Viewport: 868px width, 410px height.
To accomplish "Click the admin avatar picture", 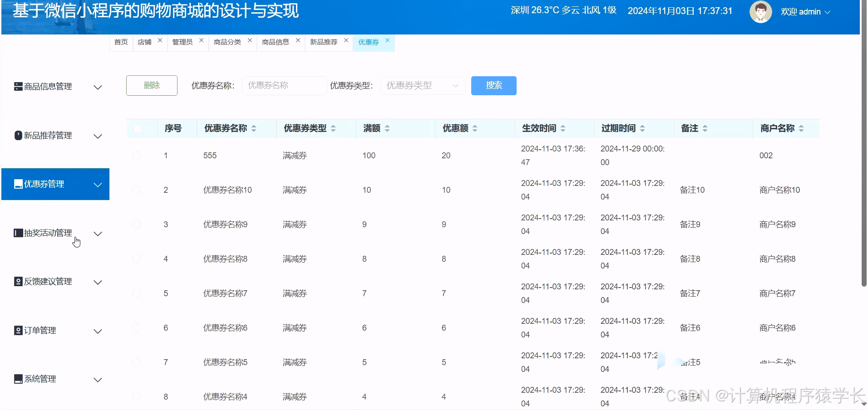I will pyautogui.click(x=760, y=12).
